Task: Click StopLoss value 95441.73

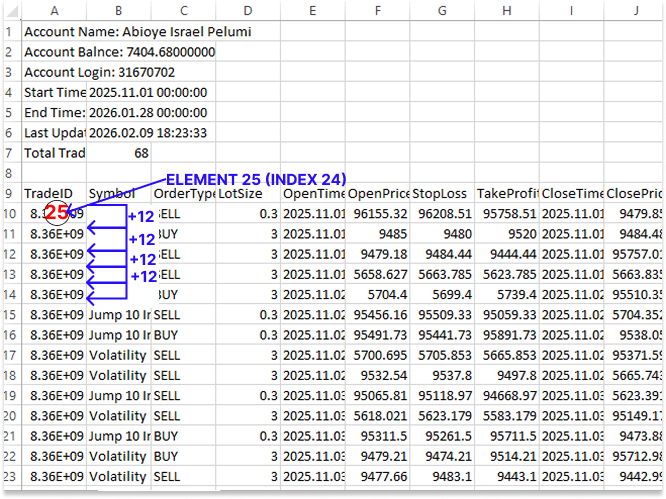Action: [x=442, y=335]
